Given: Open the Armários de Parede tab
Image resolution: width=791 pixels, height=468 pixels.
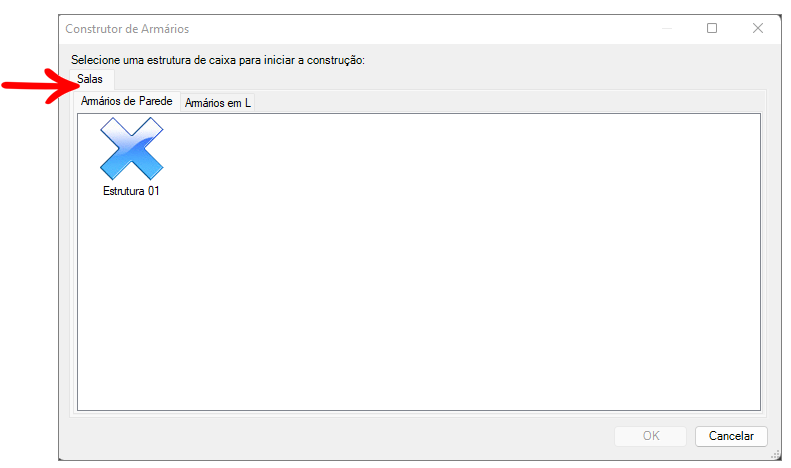Looking at the screenshot, I should click(126, 102).
